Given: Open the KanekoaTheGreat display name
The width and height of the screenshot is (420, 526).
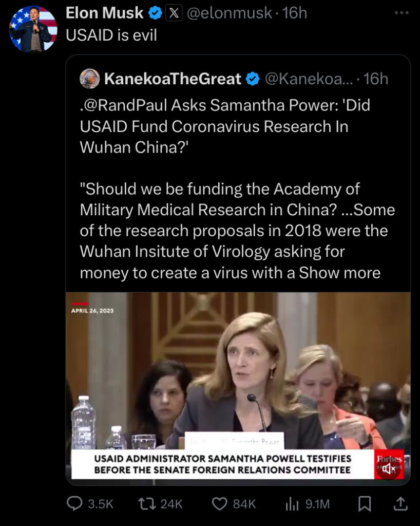Looking at the screenshot, I should (x=173, y=79).
